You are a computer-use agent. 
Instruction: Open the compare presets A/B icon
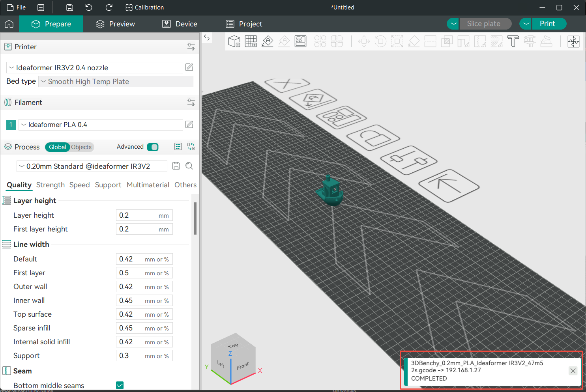point(191,147)
